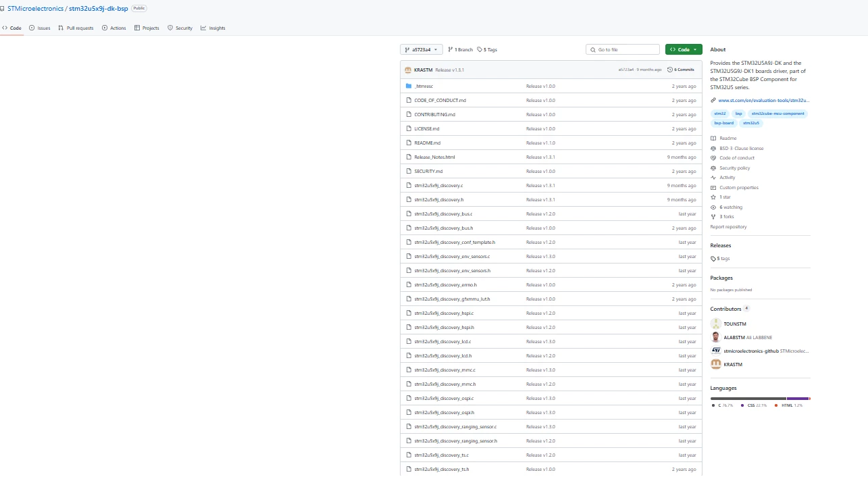Open stm32u5x9j_discovery_ts.c file
Screen dimensions: 868x477
[x=441, y=455]
